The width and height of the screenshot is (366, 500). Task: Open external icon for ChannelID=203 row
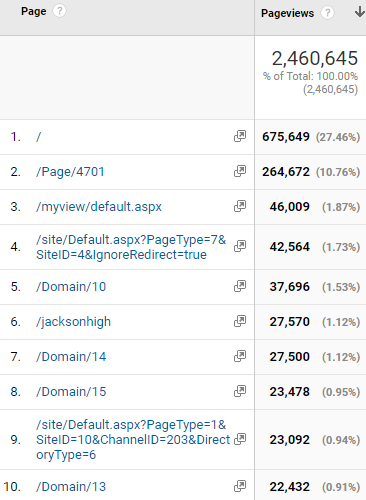tap(240, 439)
